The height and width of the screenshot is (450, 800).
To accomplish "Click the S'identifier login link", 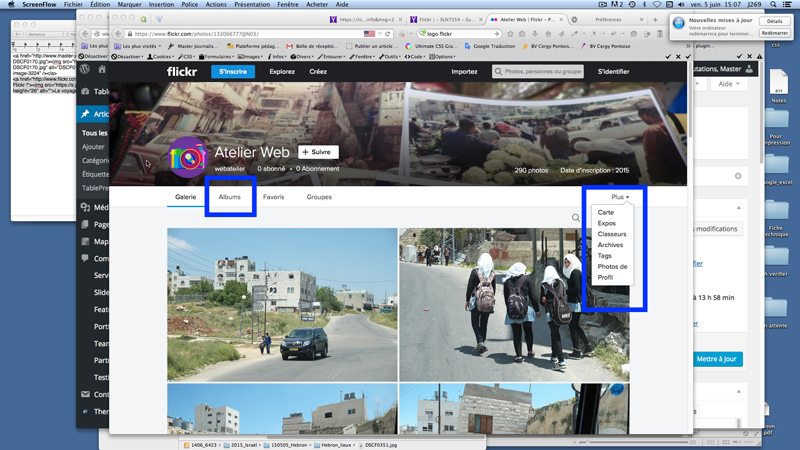I will (x=613, y=72).
